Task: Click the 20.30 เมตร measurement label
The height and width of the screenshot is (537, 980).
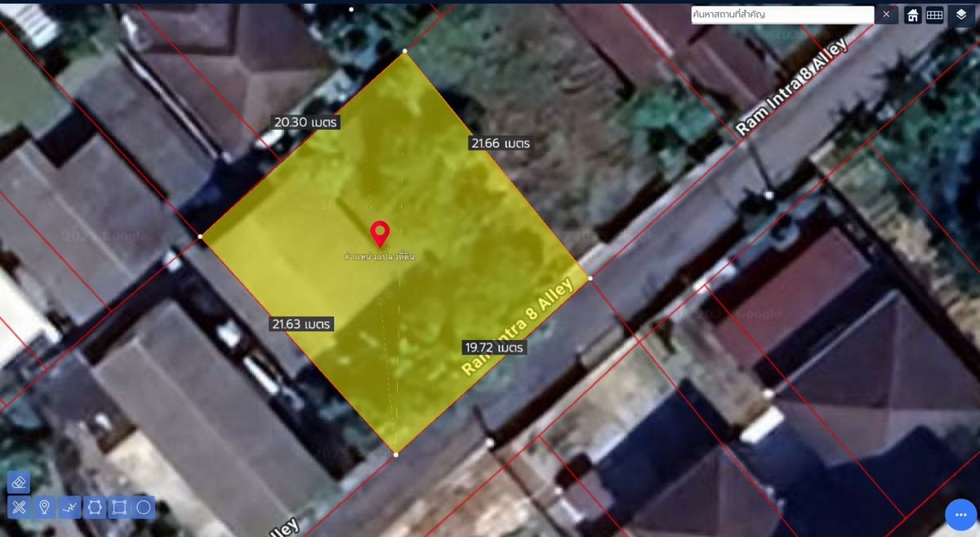Action: [x=306, y=122]
